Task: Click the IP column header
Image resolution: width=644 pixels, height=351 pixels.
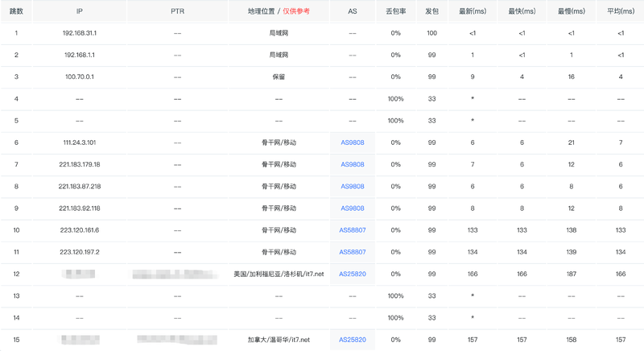Action: pyautogui.click(x=79, y=11)
